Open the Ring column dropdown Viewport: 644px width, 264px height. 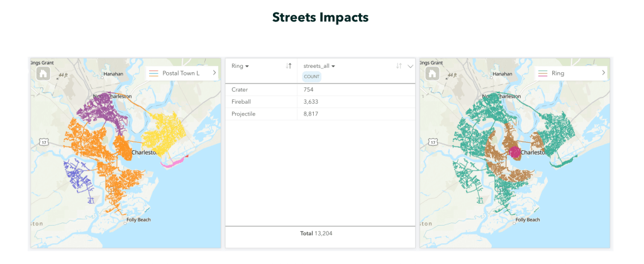(247, 66)
